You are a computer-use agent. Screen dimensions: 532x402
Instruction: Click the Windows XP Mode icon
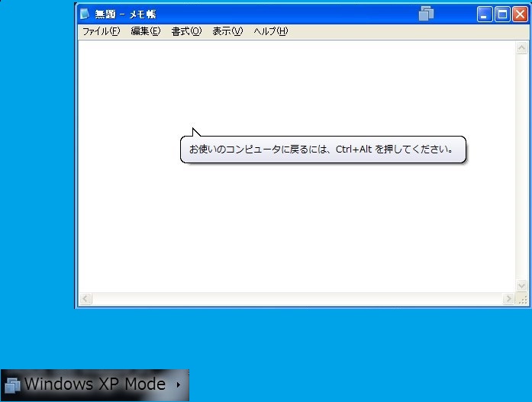(13, 385)
